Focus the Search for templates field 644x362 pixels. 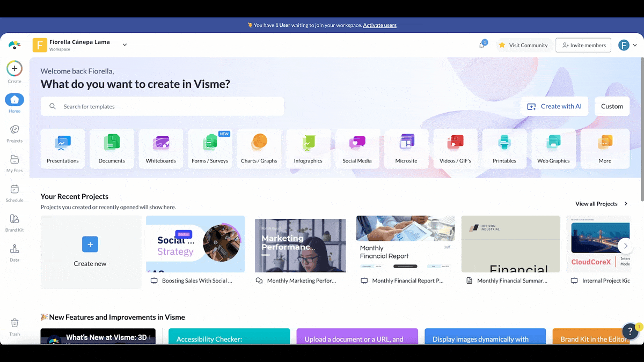click(x=162, y=106)
